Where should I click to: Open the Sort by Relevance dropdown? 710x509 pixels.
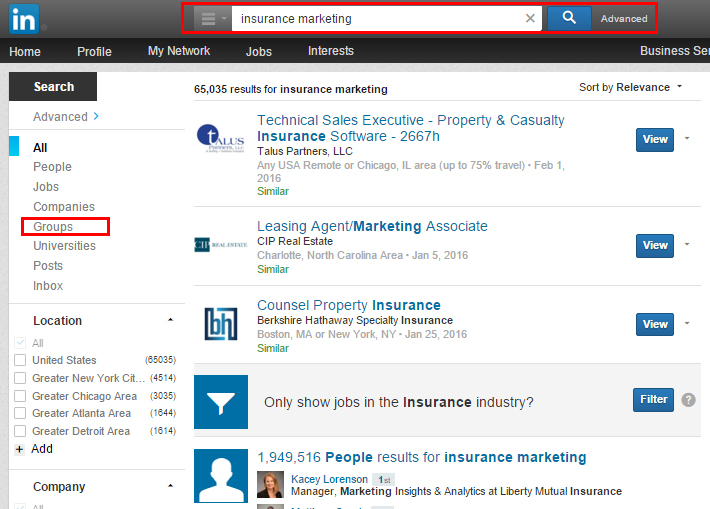pyautogui.click(x=630, y=87)
